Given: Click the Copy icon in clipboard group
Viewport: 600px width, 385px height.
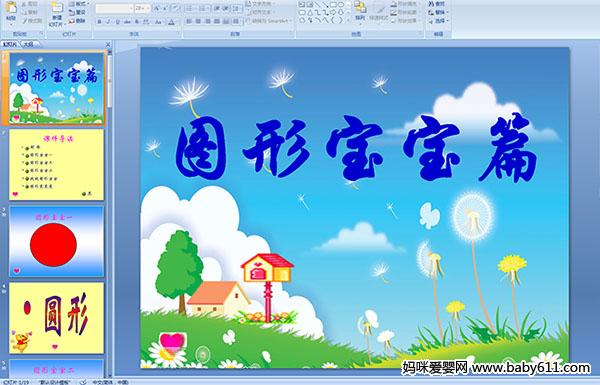Looking at the screenshot, I should (x=24, y=13).
